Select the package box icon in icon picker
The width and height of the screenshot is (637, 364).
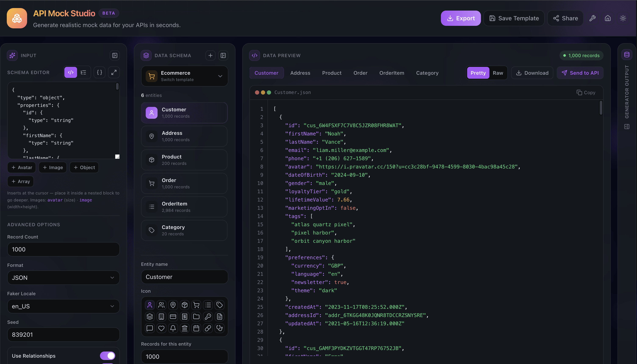(x=185, y=305)
